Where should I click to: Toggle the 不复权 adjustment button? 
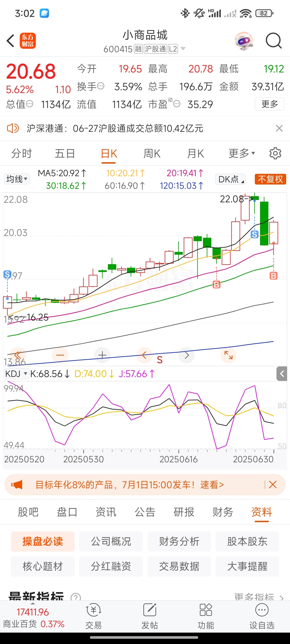[x=270, y=179]
